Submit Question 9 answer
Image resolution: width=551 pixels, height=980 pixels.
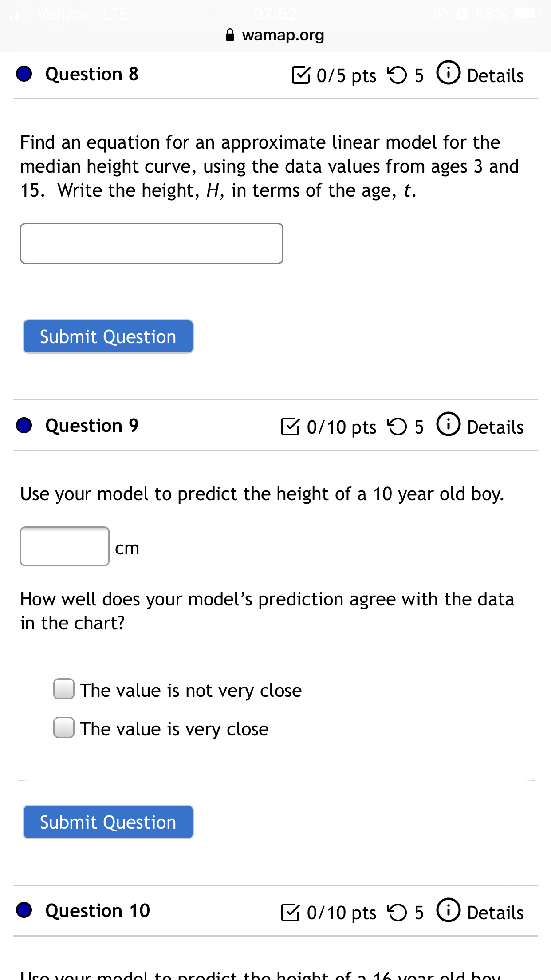(x=108, y=822)
